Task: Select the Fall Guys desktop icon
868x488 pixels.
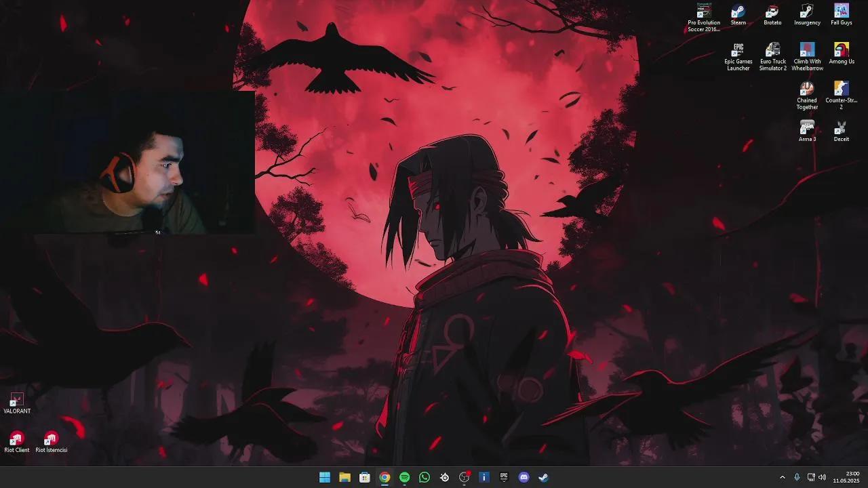Action: [x=841, y=15]
